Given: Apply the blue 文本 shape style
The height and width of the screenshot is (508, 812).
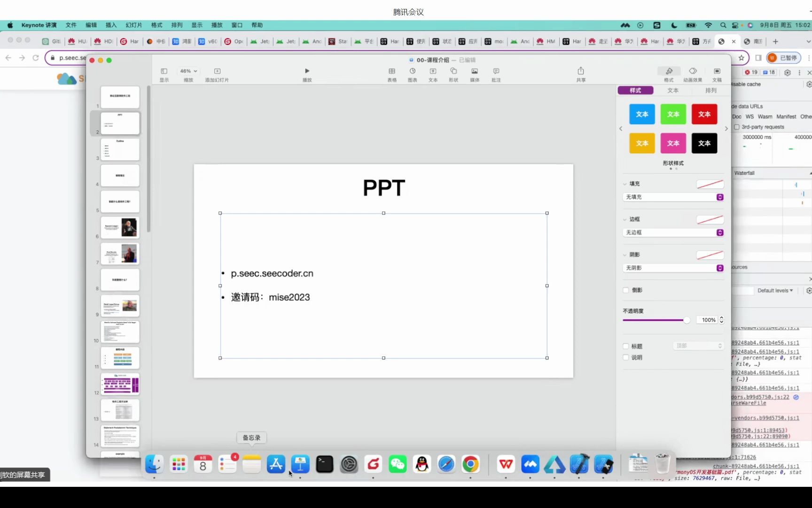Looking at the screenshot, I should coord(642,114).
